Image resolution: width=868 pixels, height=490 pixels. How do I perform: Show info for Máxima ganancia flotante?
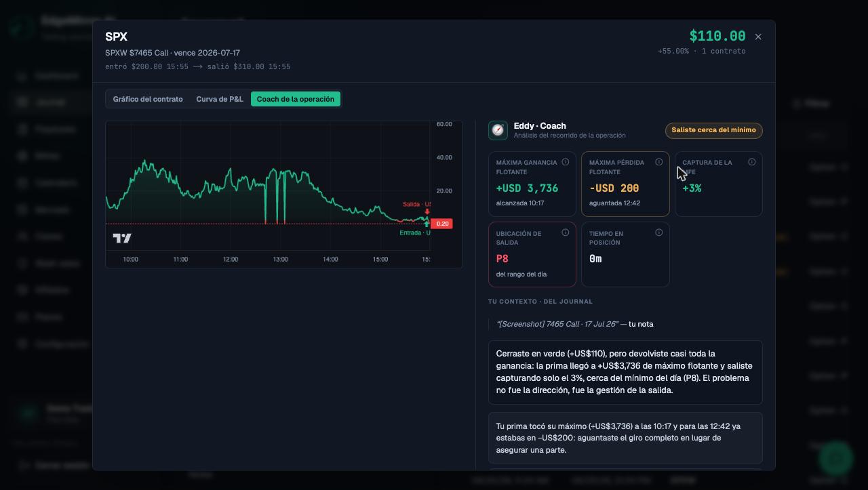pos(566,162)
